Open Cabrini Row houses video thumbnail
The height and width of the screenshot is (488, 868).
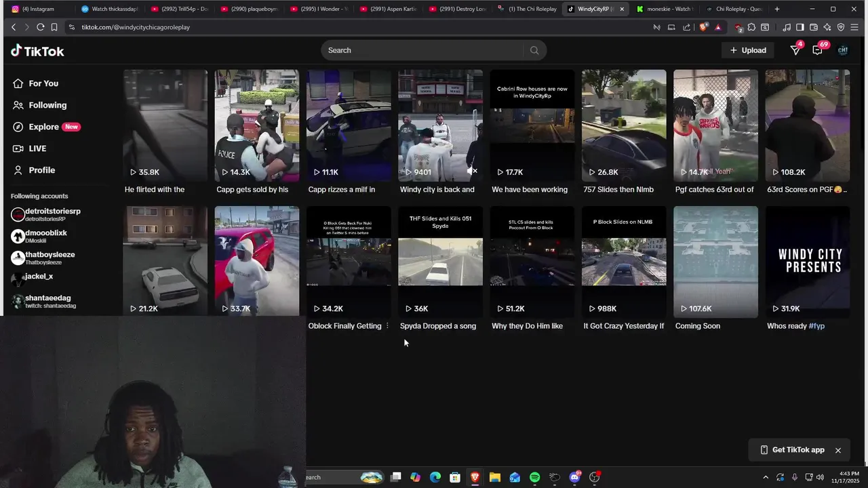coord(532,125)
